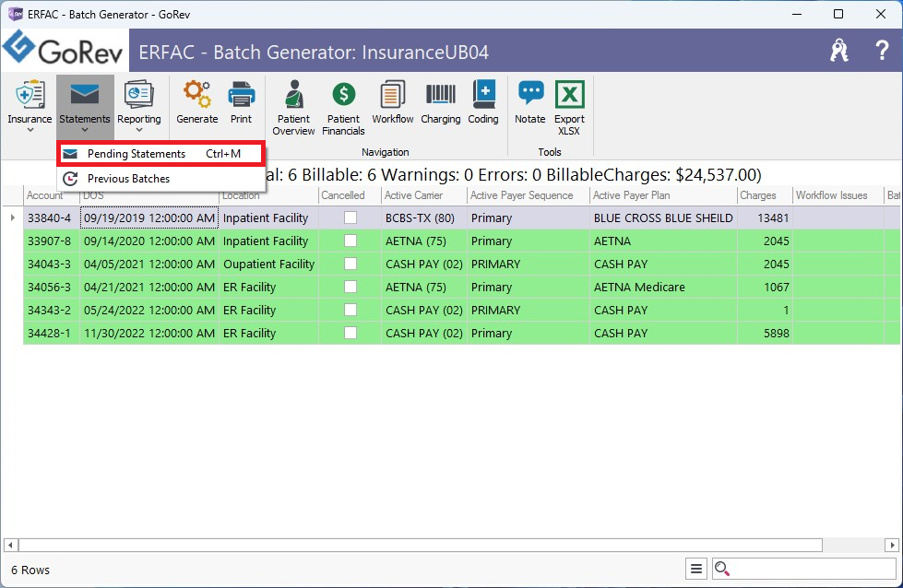Click the Generate gears icon

coord(197,94)
